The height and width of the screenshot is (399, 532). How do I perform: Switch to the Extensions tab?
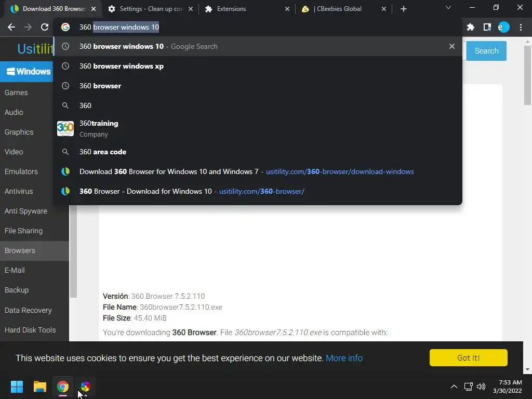(x=247, y=9)
